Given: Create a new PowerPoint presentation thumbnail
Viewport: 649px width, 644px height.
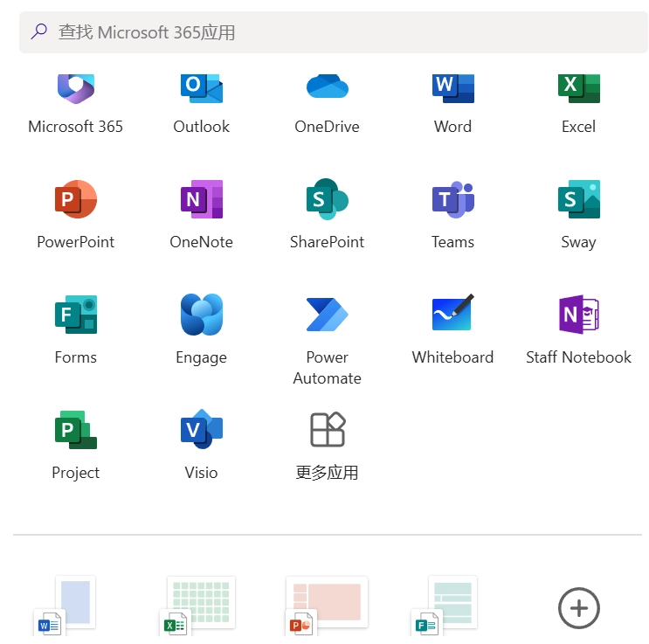Looking at the screenshot, I should 327,605.
